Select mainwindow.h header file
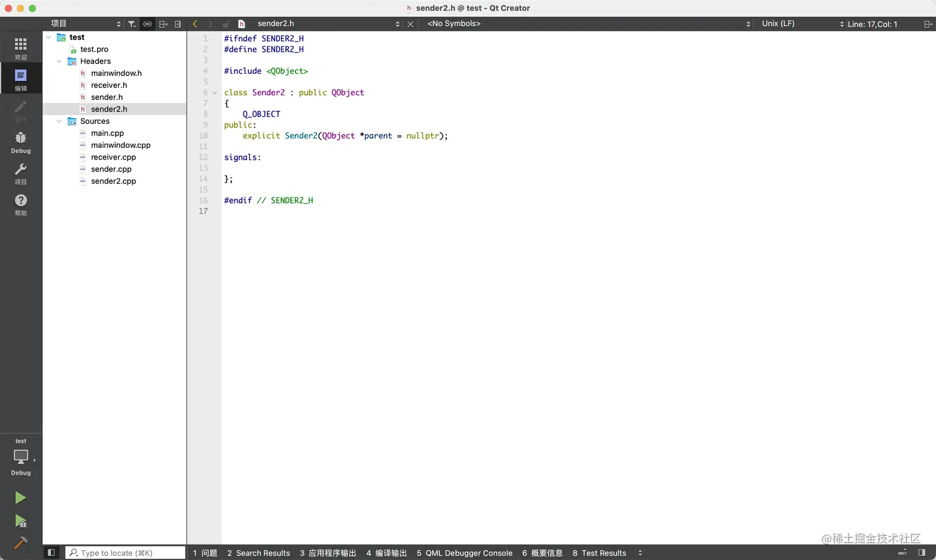Viewport: 936px width, 560px height. 116,73
